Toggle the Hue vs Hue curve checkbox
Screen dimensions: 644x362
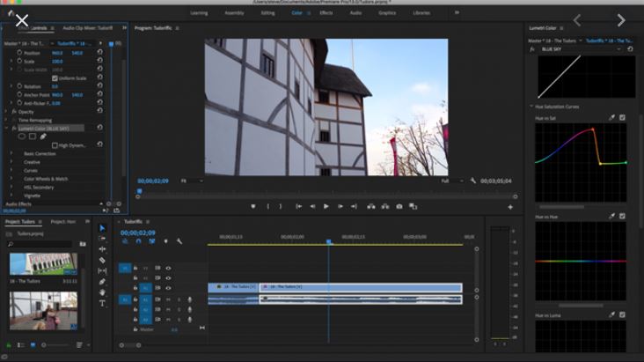tap(622, 216)
